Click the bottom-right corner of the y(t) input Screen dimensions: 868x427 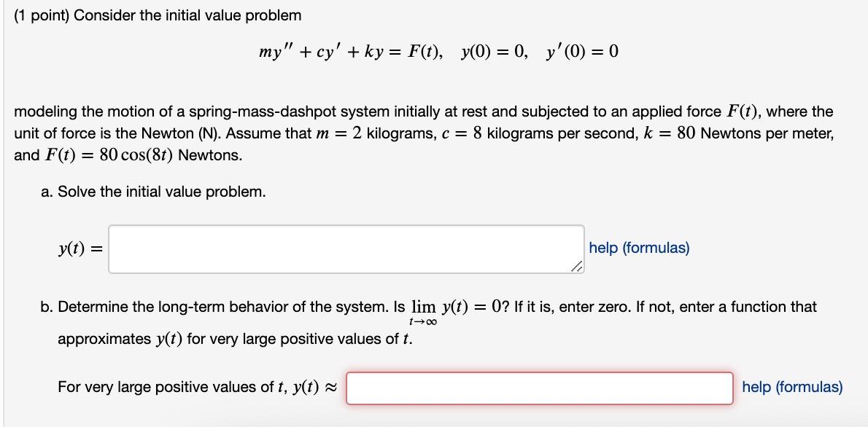pyautogui.click(x=580, y=270)
